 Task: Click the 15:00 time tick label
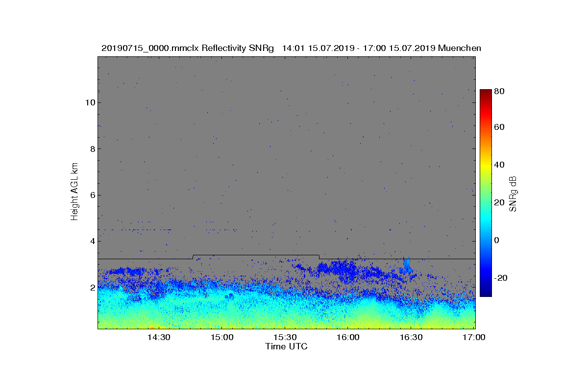222,337
